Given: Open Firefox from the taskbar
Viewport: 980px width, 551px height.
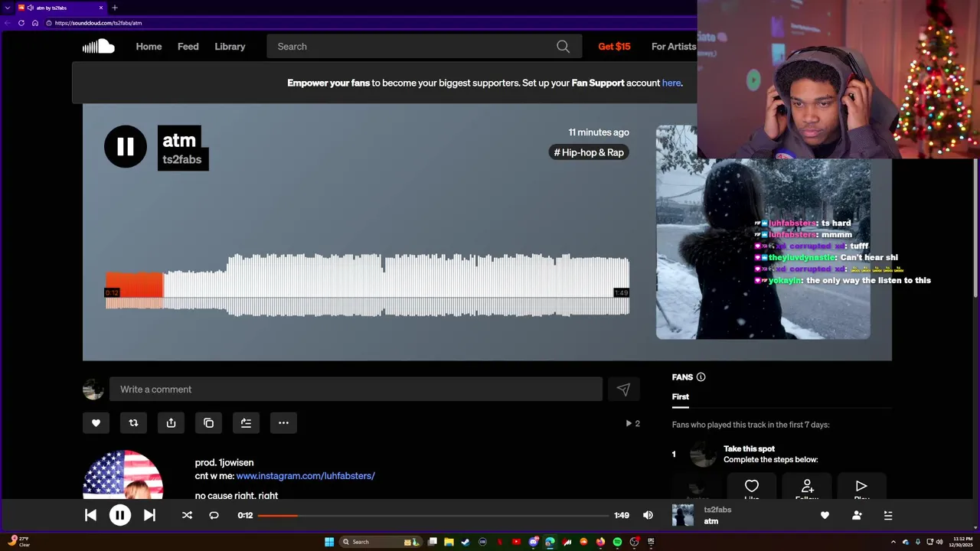Looking at the screenshot, I should coord(600,542).
